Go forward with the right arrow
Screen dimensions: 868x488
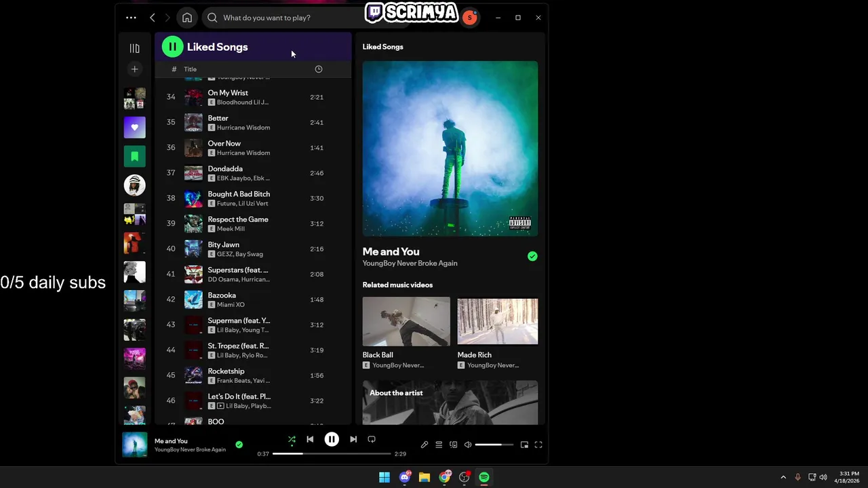[x=167, y=18]
